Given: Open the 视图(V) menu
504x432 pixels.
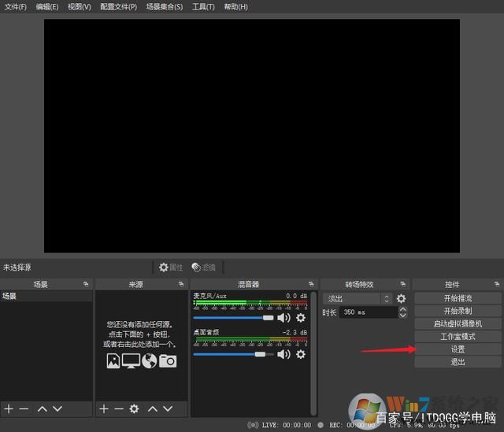Looking at the screenshot, I should click(x=79, y=7).
